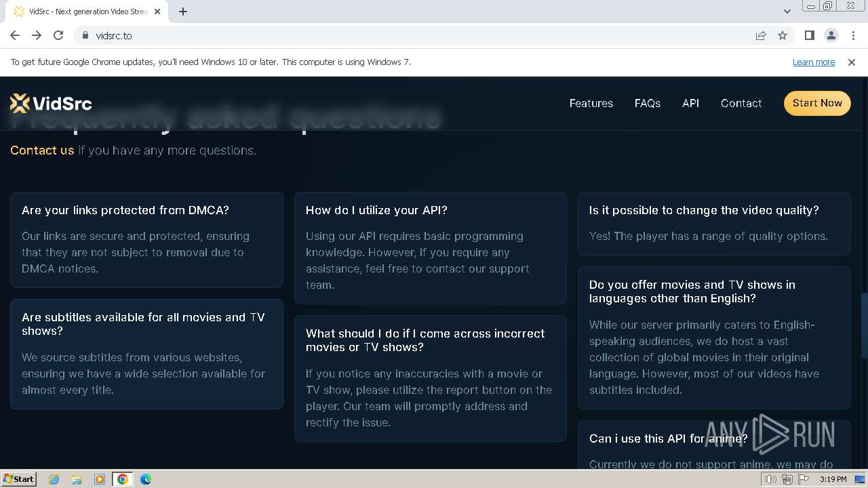Click 'Is it possible to change the video quality?'
This screenshot has width=868, height=488.
[704, 210]
